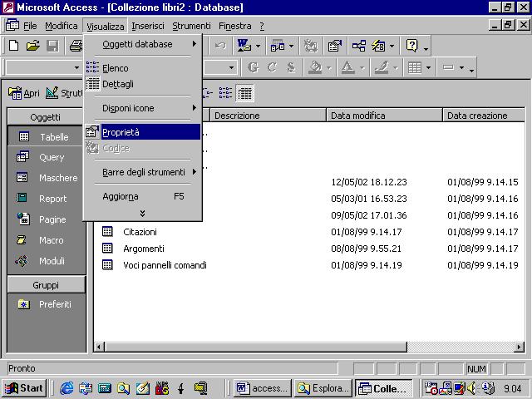Click the Analyze toolbar icon

click(278, 46)
